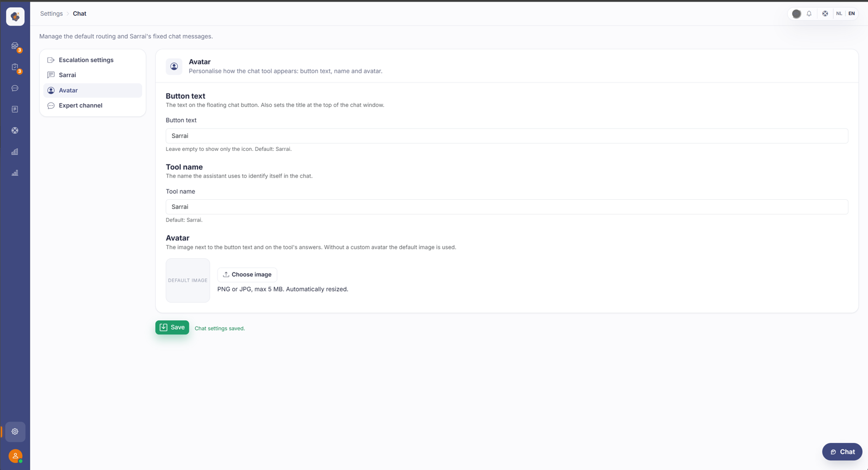Focus the Tool name input field
868x470 pixels.
[x=507, y=207]
